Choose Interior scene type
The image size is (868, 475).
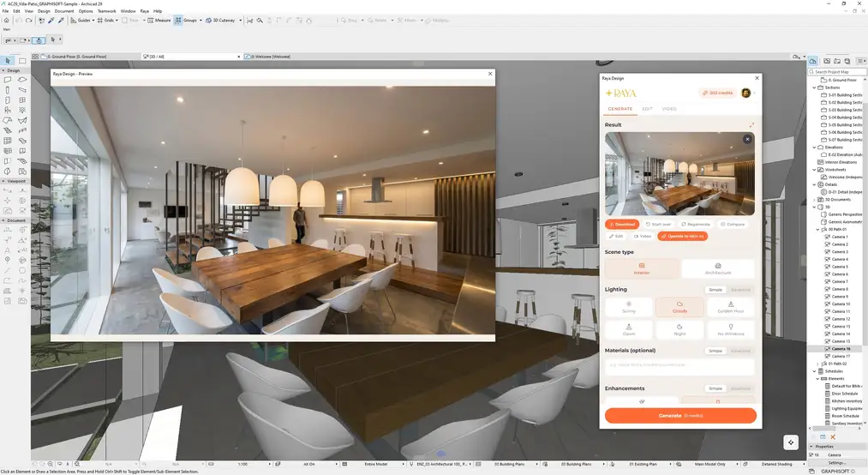(x=642, y=268)
